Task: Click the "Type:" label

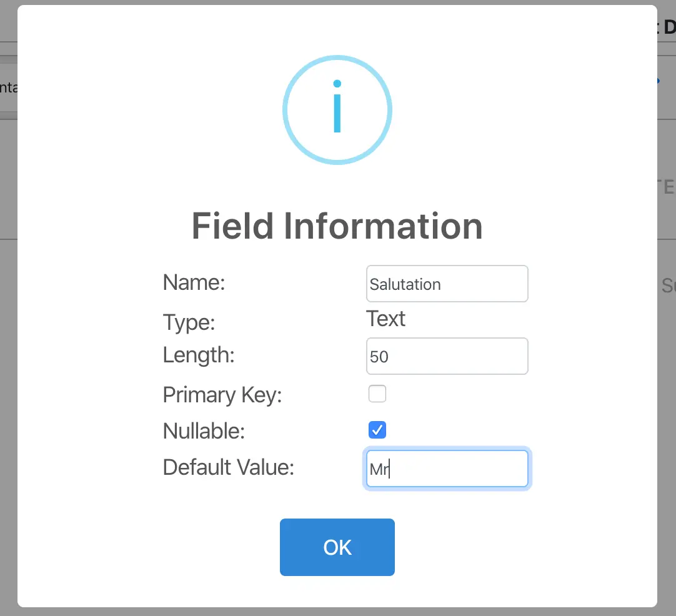Action: 189,322
